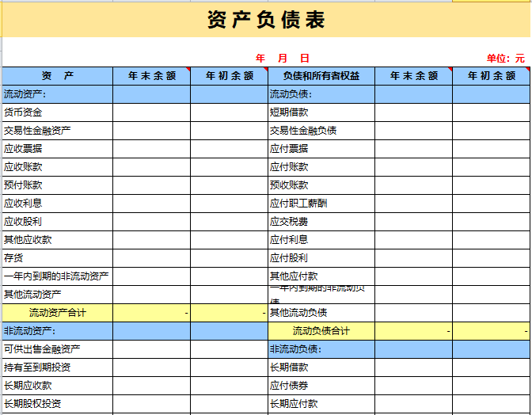The width and height of the screenshot is (532, 415).
Task: Select the 年末余额 cell for 货币资金
Action: [151, 112]
